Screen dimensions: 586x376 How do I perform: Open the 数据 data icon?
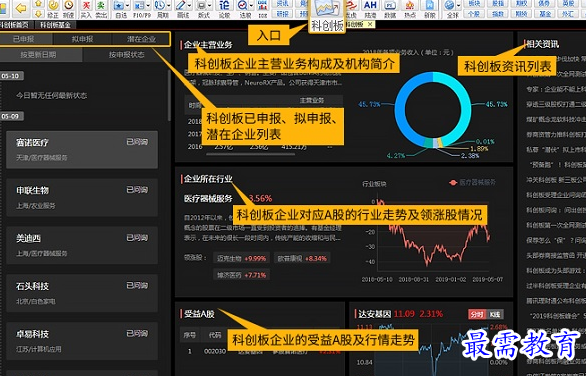pyautogui.click(x=390, y=5)
